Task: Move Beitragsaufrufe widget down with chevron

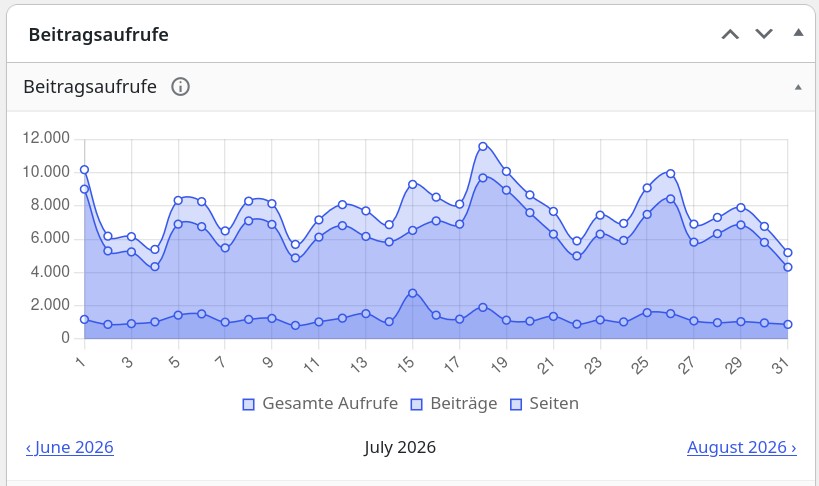Action: tap(764, 34)
